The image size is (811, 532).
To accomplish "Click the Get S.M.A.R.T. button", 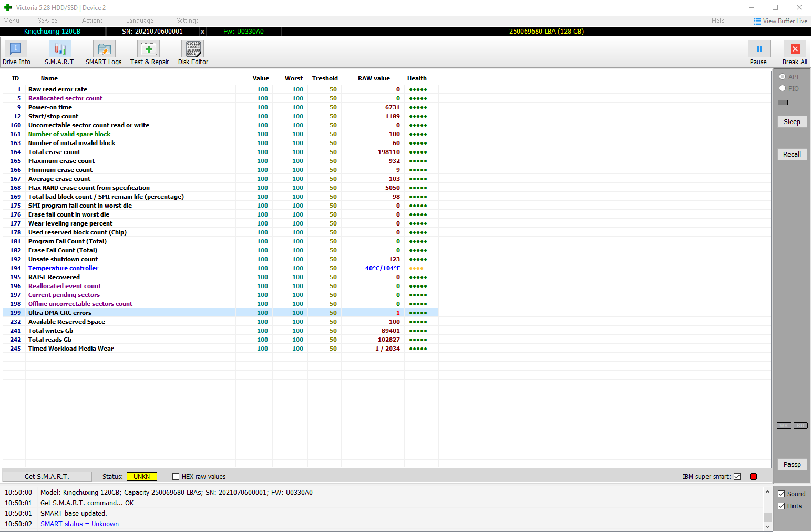I will point(47,477).
